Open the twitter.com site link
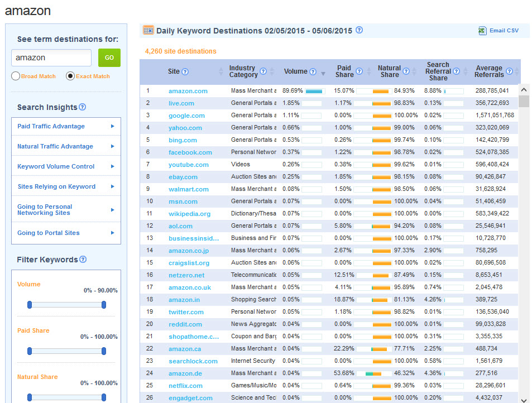 (x=186, y=312)
